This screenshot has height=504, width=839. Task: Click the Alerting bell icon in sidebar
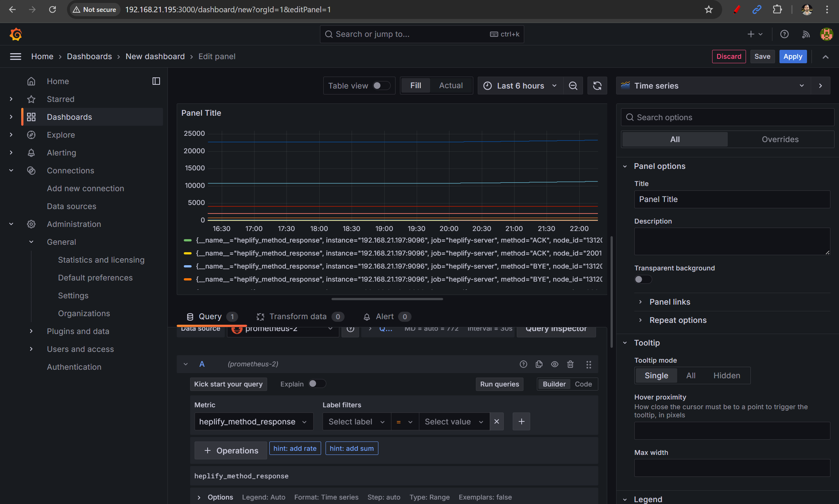31,153
